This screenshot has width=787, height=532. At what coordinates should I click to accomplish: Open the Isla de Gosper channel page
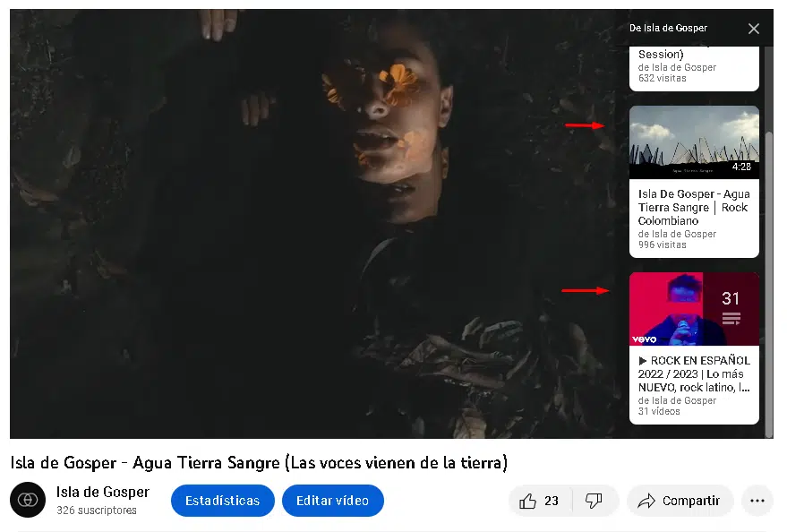tap(103, 491)
